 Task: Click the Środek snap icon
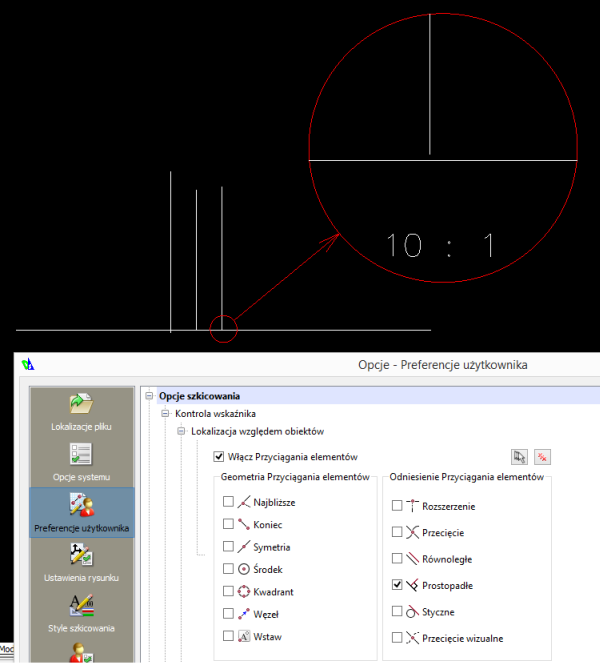point(244,569)
